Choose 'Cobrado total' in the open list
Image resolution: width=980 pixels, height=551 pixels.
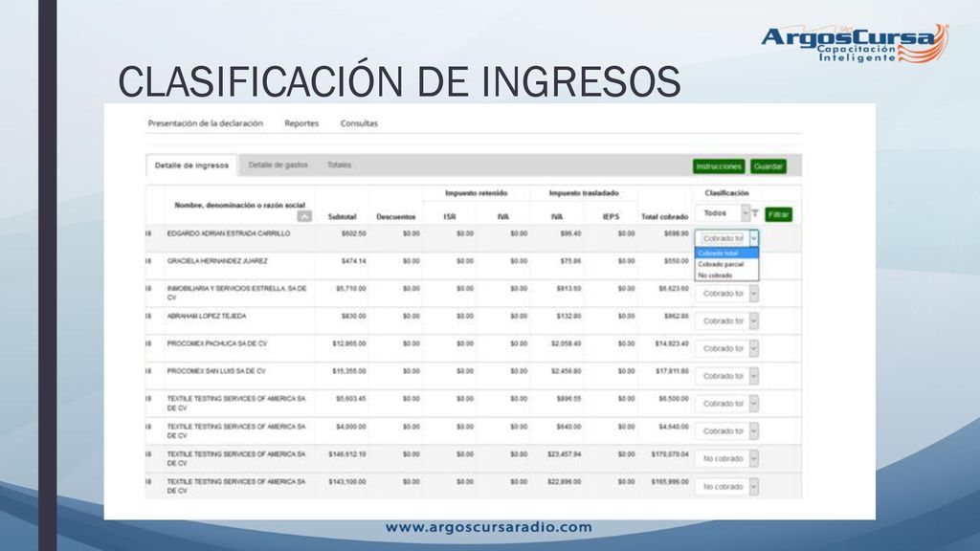727,253
